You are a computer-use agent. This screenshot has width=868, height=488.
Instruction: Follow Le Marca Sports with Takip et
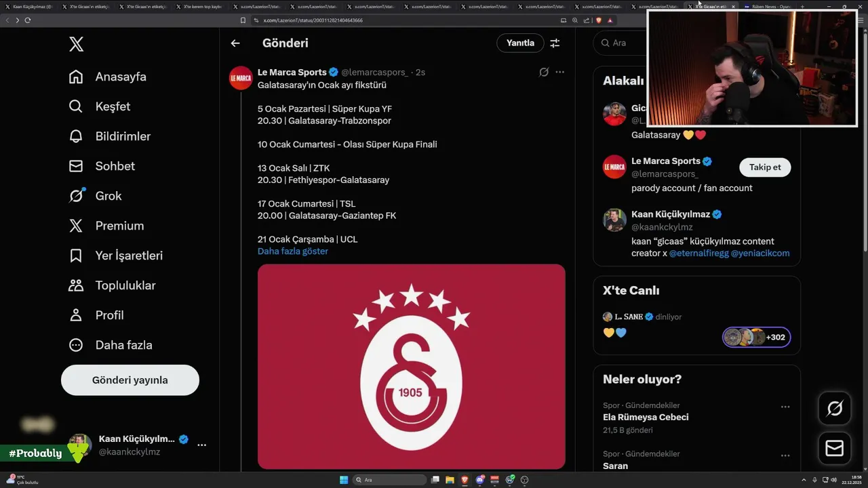(x=765, y=167)
